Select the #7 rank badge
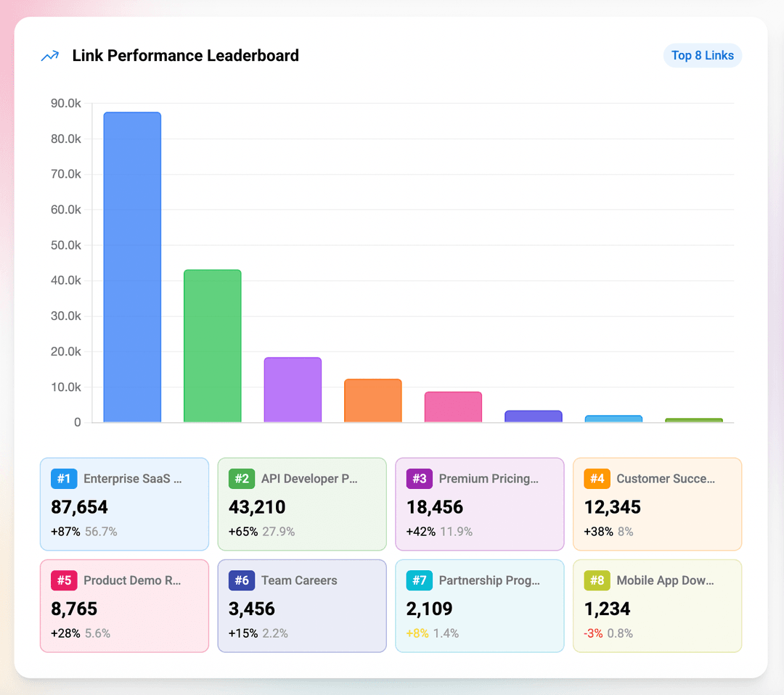This screenshot has height=695, width=784. (419, 580)
